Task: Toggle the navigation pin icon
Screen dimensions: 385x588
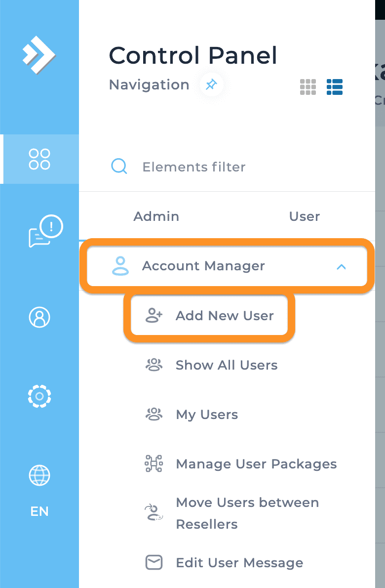Action: pos(212,85)
